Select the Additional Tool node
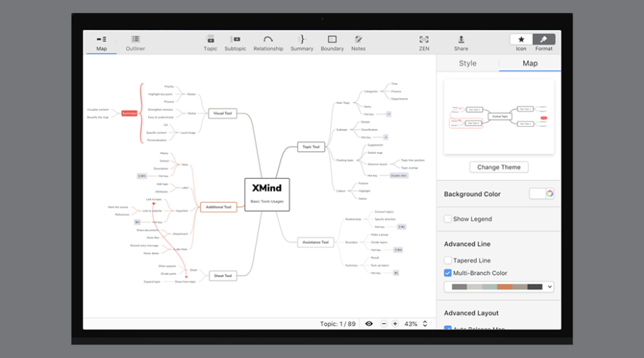The width and height of the screenshot is (644, 358). click(x=218, y=207)
